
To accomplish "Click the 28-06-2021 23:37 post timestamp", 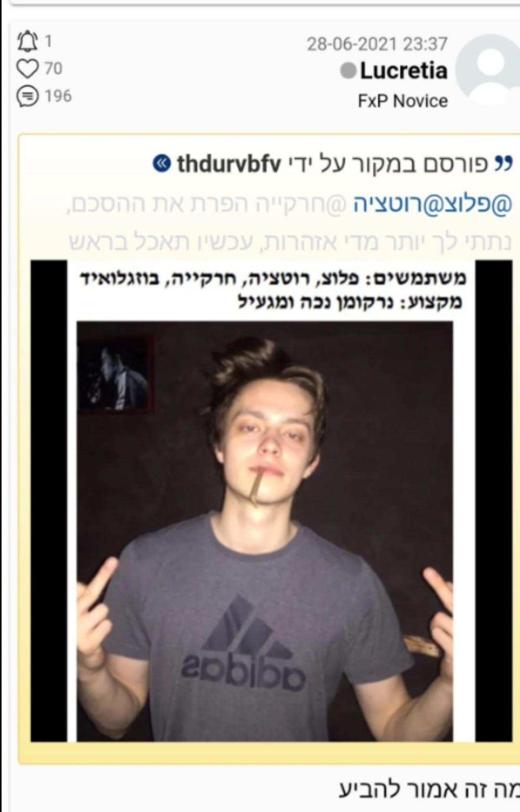I will pos(377,44).
